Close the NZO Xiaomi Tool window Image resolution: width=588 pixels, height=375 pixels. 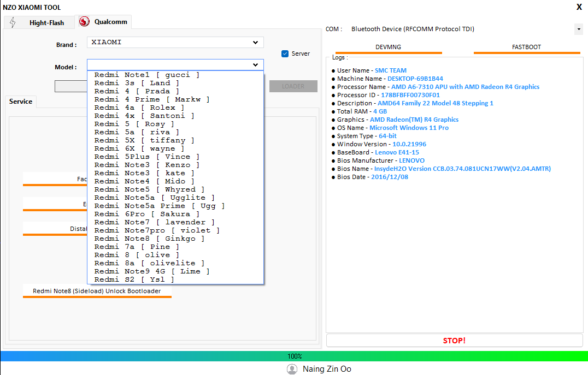(579, 7)
